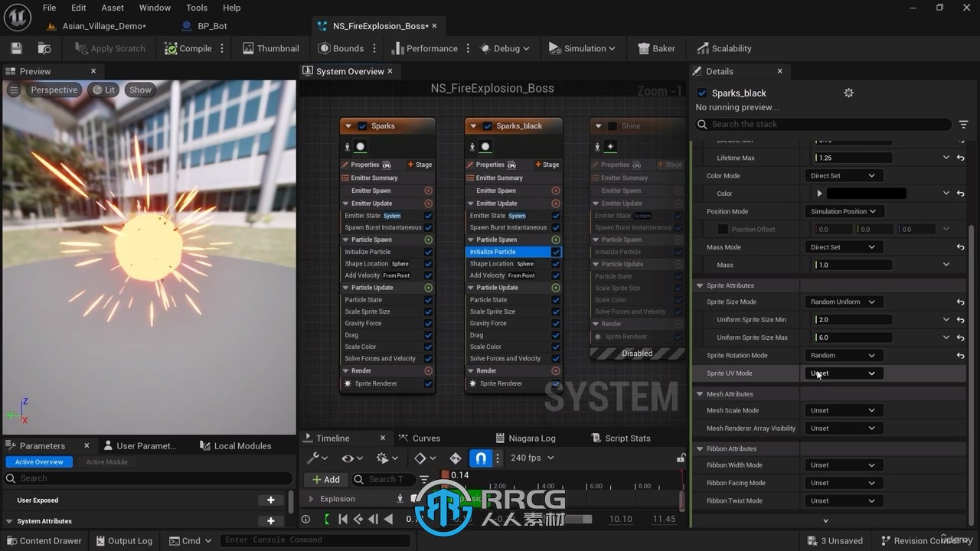Open the Mesh Scale Mode dropdown

point(842,410)
